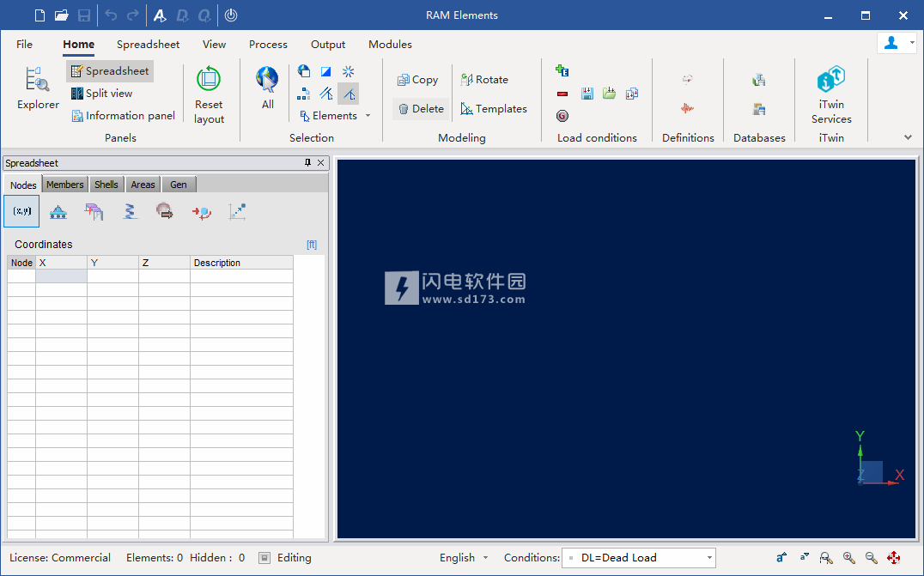
Task: Toggle the Split view panel
Action: tap(101, 93)
